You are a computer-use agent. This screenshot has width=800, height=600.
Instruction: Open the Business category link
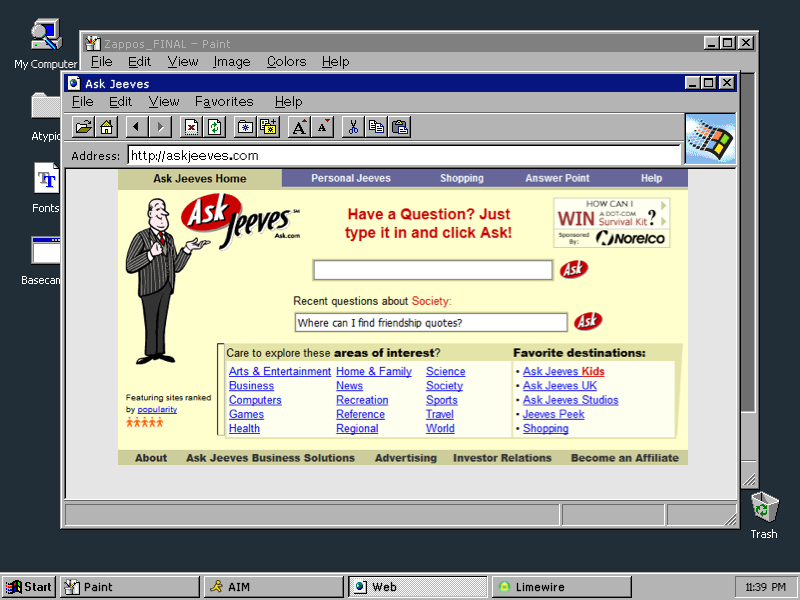[x=251, y=386]
